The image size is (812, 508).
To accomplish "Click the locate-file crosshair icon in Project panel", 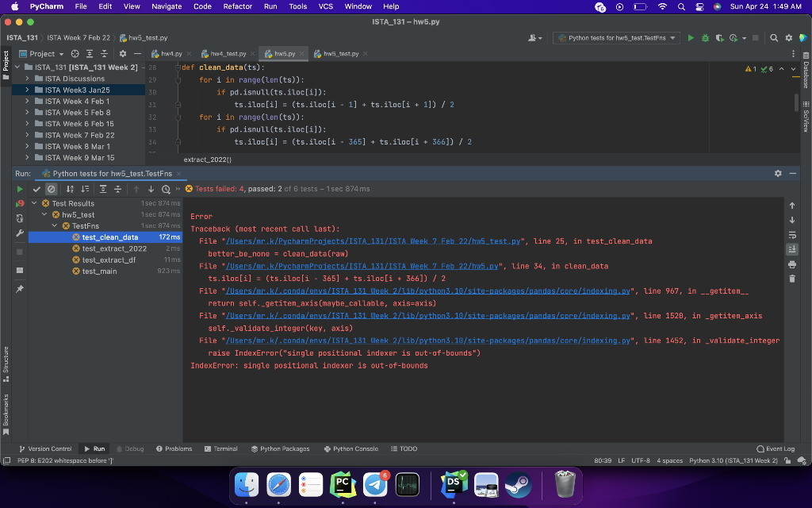I will (76, 54).
